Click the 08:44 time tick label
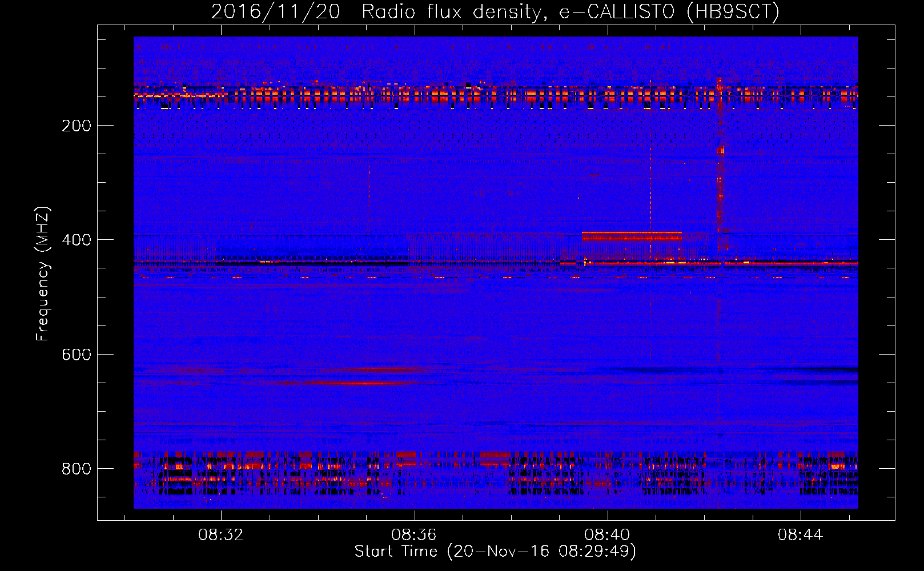This screenshot has height=571, width=924. pyautogui.click(x=801, y=535)
